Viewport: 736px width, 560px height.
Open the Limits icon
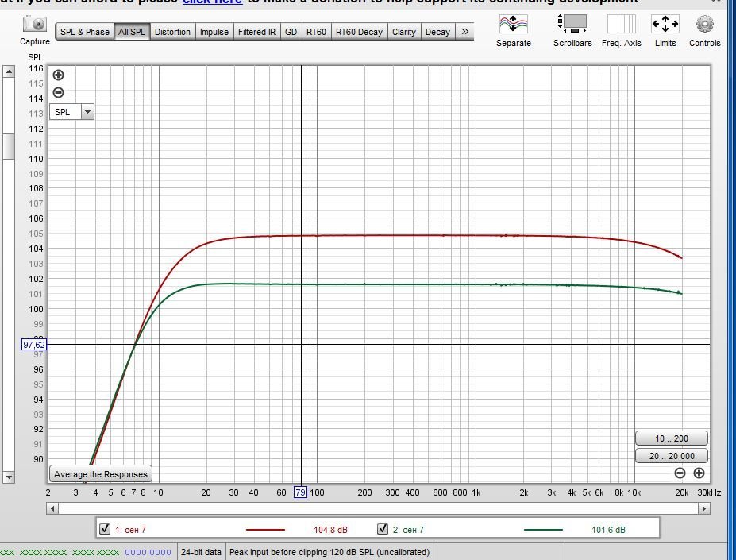coord(665,24)
